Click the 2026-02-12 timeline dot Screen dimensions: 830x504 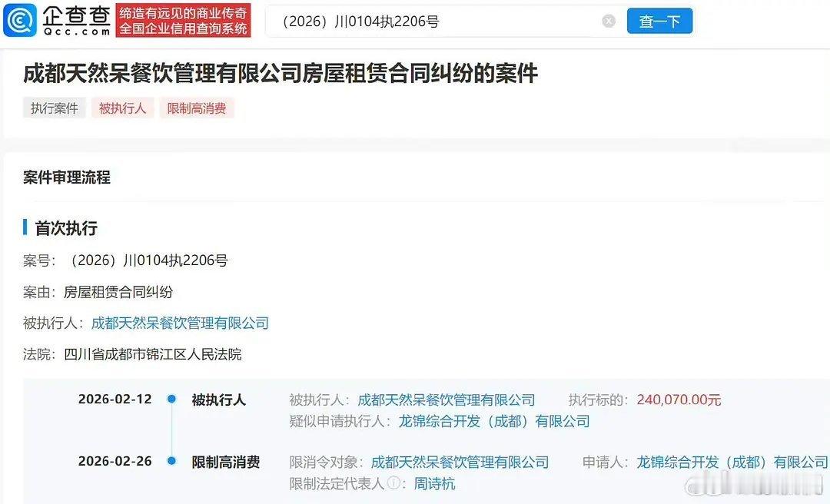tap(171, 399)
